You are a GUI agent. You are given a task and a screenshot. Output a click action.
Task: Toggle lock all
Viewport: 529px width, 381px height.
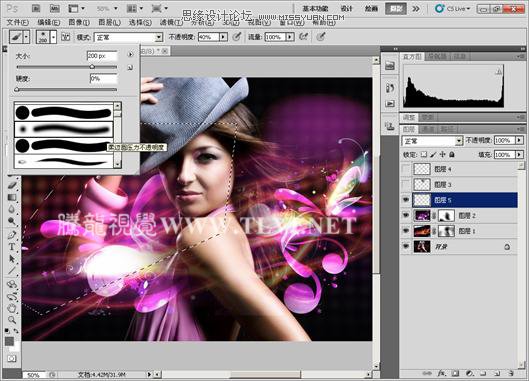pos(452,155)
